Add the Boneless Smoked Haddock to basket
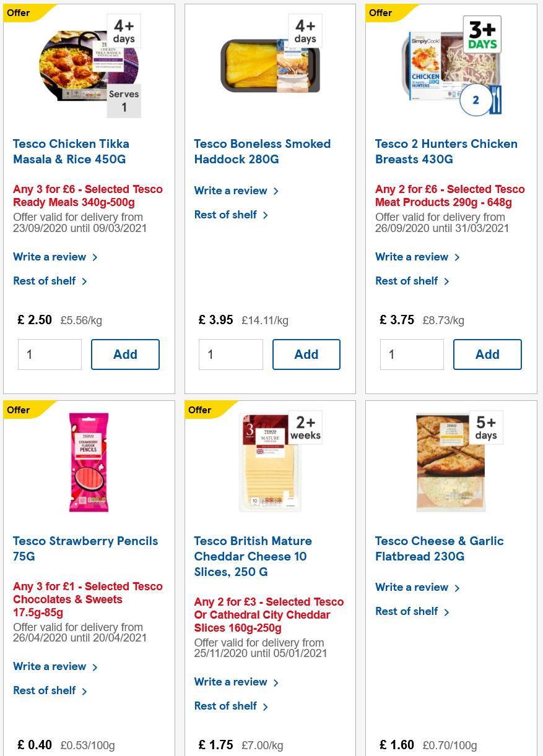The width and height of the screenshot is (543, 756). pos(306,354)
